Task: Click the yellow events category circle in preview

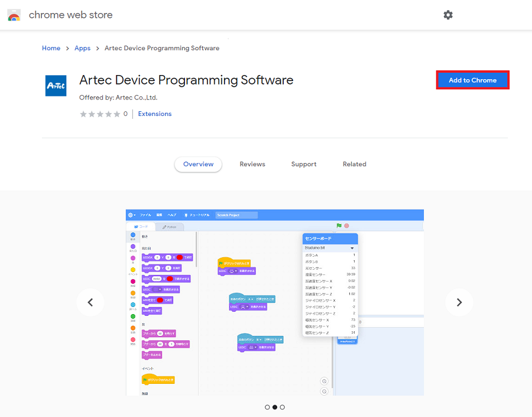Action: 132,270
